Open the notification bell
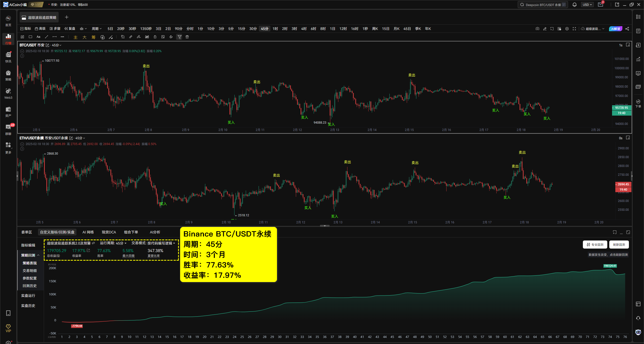644x344 pixels. (x=575, y=5)
